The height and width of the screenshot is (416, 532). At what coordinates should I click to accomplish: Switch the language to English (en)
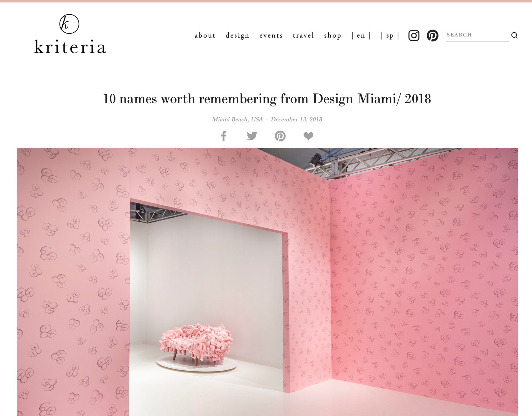pos(361,35)
